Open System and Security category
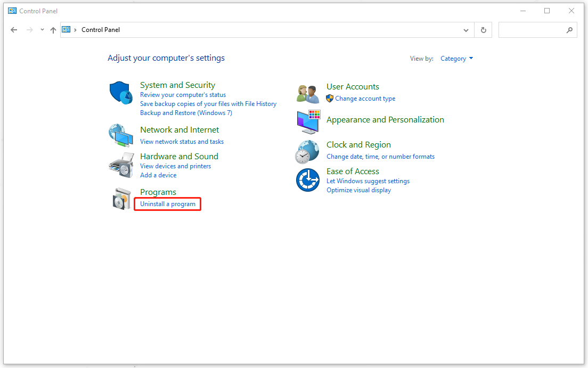Image resolution: width=588 pixels, height=368 pixels. (x=177, y=85)
